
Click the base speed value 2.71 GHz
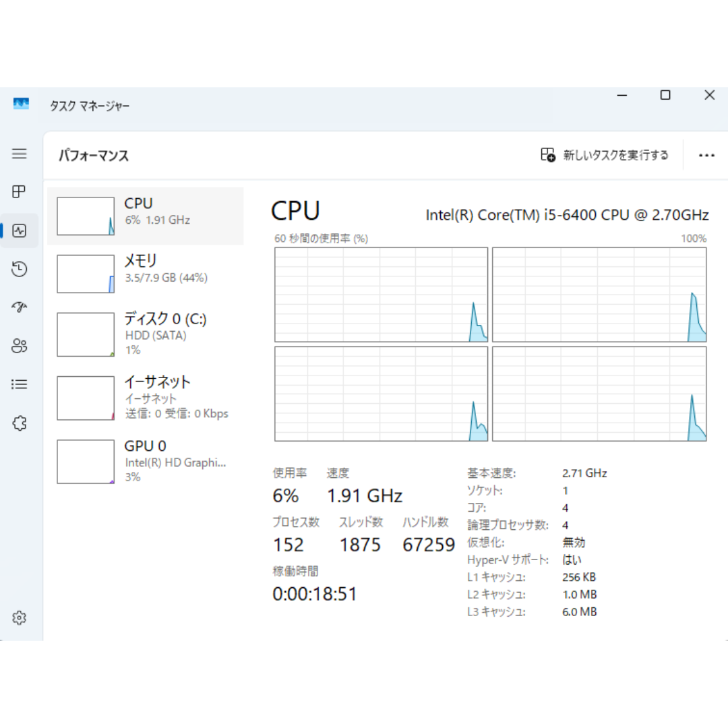(584, 473)
